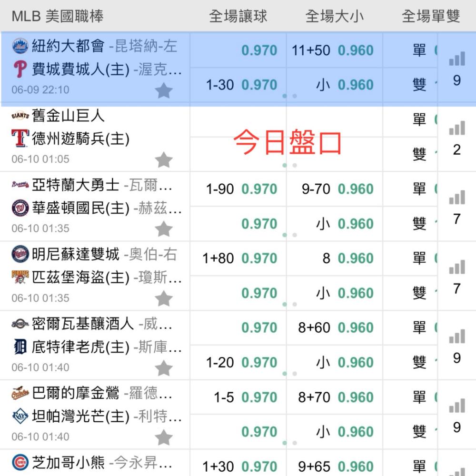Click the MLB 美國職棒 league header
Image resolution: width=476 pixels, height=476 pixels.
point(58,16)
